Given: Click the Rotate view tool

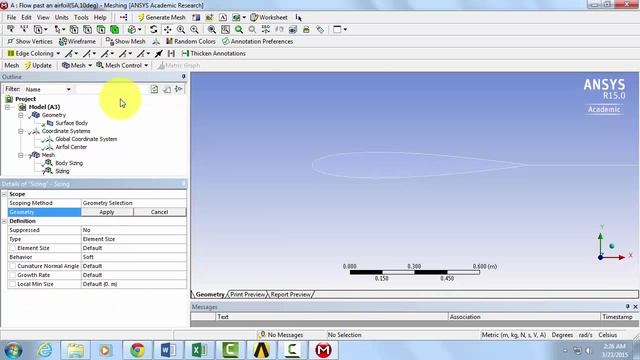Looking at the screenshot, I should [x=153, y=29].
